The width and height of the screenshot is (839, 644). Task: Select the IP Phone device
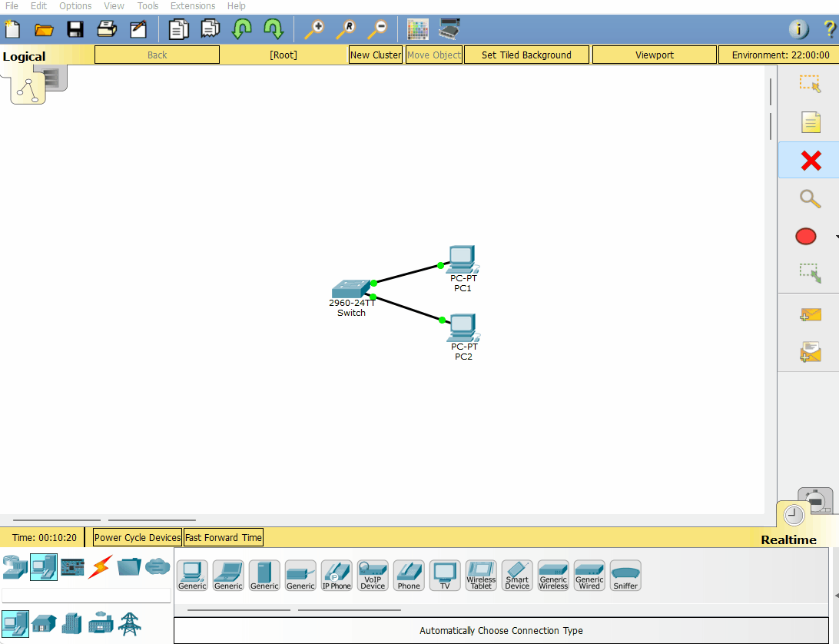pos(337,575)
